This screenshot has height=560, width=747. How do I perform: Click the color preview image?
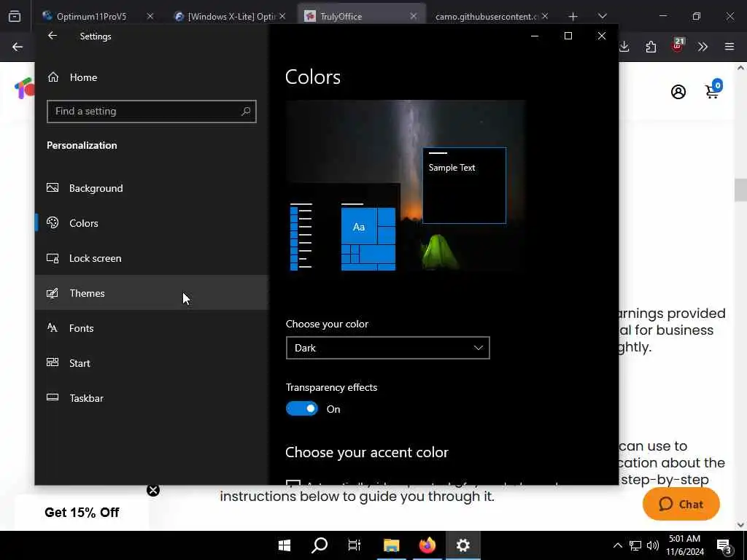pos(406,186)
